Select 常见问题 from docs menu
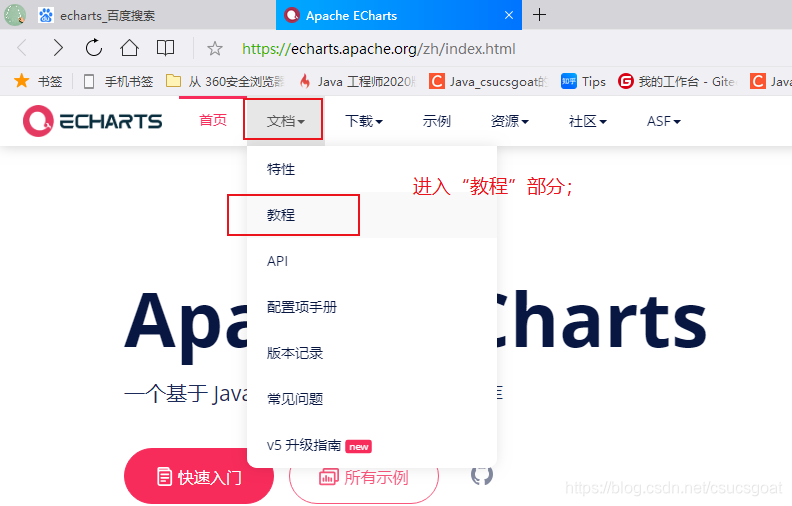The width and height of the screenshot is (792, 506). [x=372, y=399]
